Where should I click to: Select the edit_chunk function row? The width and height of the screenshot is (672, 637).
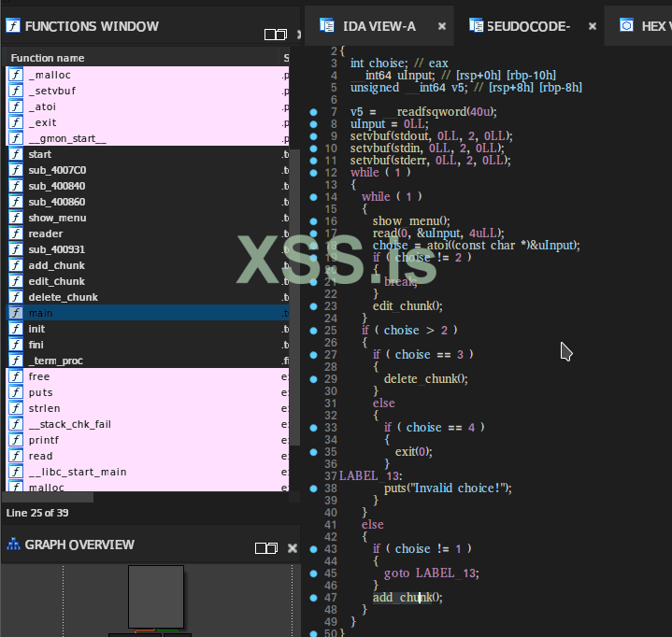[147, 281]
